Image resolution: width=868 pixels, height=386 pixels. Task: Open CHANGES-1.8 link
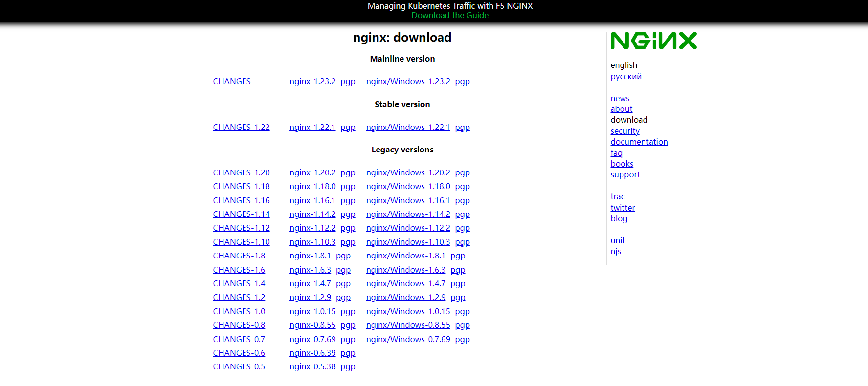[x=239, y=256]
